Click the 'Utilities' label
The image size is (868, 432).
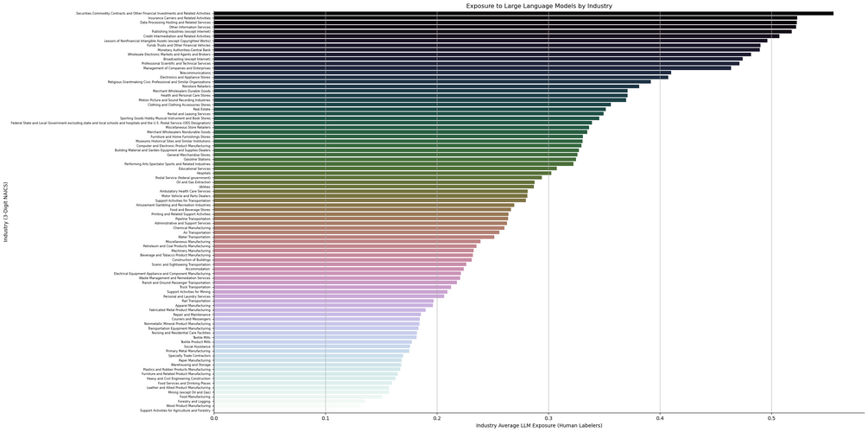[205, 187]
